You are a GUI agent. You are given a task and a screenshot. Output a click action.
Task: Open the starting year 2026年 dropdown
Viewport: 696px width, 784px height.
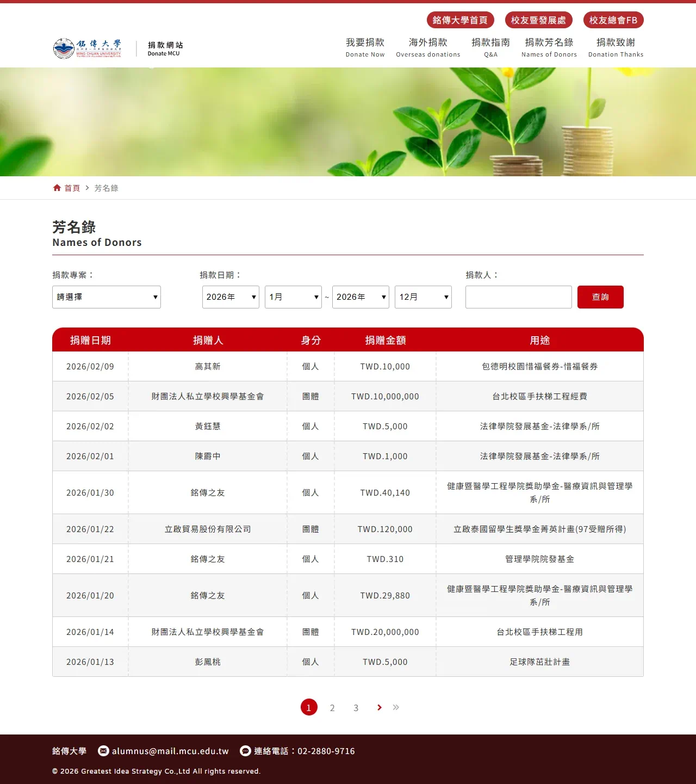pyautogui.click(x=230, y=297)
